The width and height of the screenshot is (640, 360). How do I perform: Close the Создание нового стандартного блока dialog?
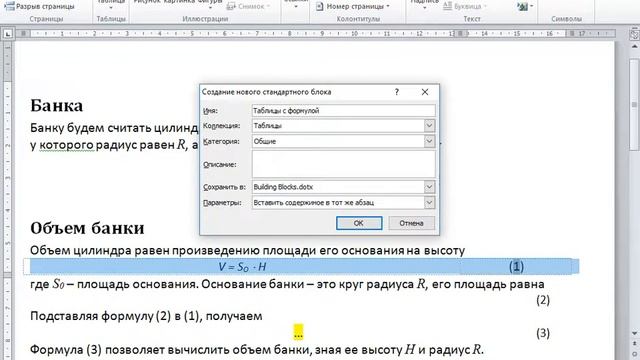425,92
